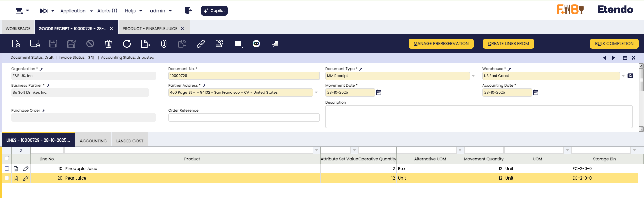Screen dimensions: 644x198
Task: Click the new document toolbar icon
Action: pyautogui.click(x=16, y=44)
